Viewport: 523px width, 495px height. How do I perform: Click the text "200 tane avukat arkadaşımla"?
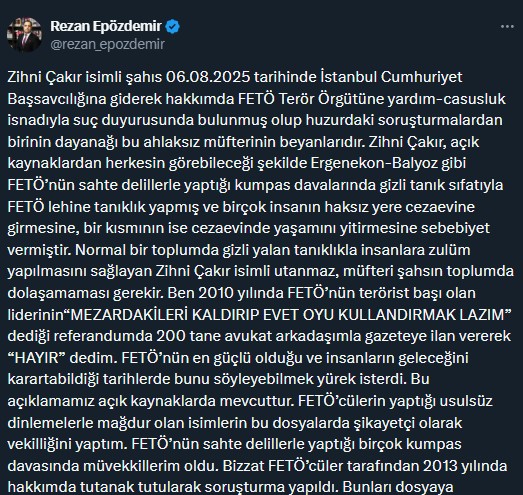click(x=259, y=336)
